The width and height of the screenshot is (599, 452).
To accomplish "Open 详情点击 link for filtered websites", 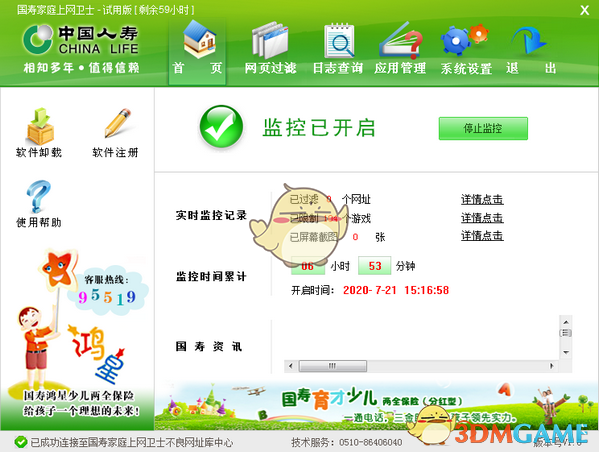I will click(x=482, y=199).
